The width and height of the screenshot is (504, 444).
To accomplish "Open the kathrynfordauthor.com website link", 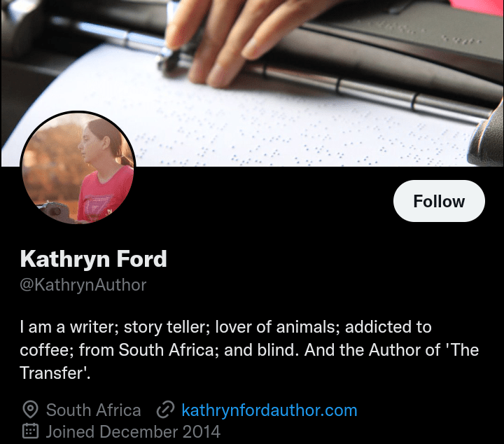I will [269, 410].
